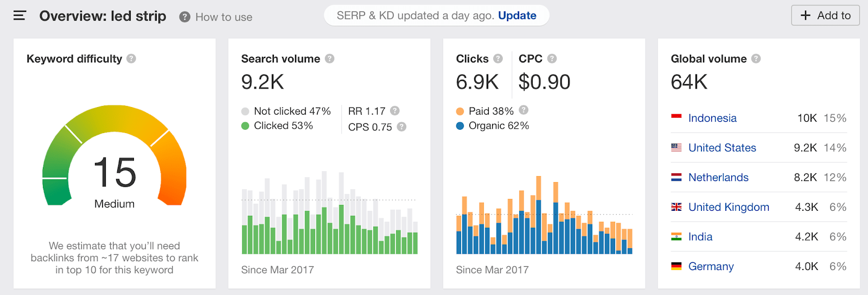868x295 pixels.
Task: Click the How to use help icon
Action: pyautogui.click(x=184, y=17)
